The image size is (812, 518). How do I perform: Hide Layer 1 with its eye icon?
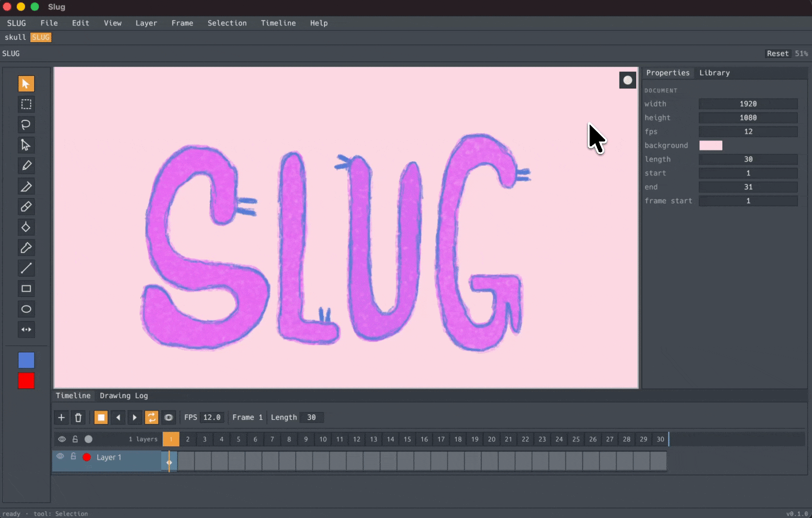pos(60,457)
